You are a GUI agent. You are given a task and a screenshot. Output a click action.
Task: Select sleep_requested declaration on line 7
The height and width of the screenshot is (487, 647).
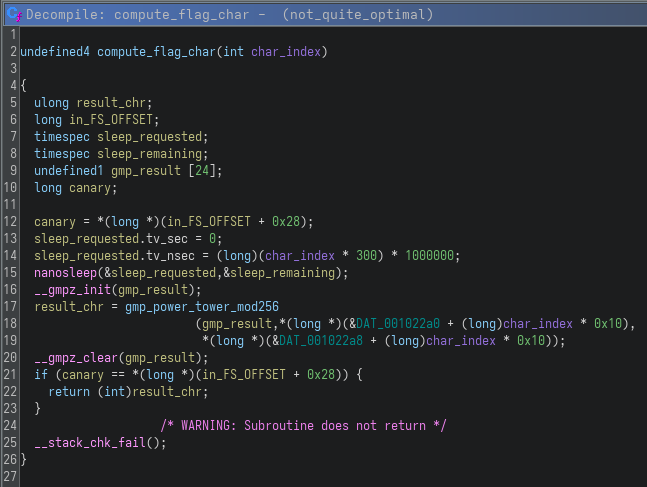coord(149,137)
